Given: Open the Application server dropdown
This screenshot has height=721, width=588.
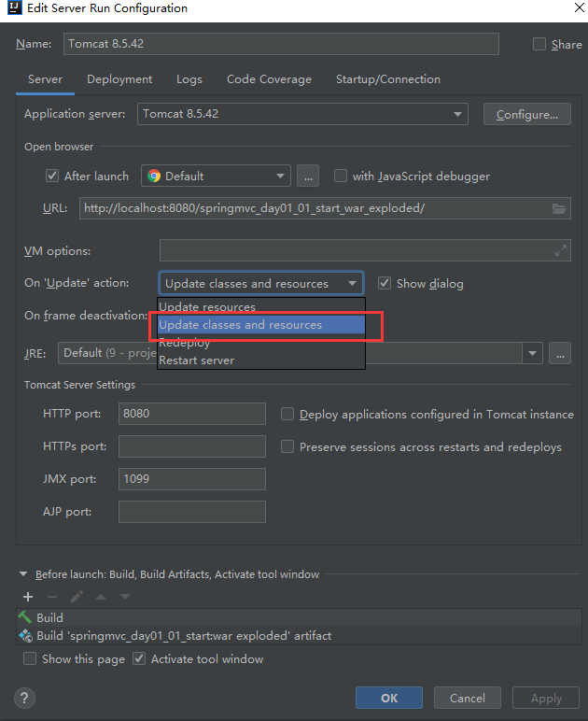Looking at the screenshot, I should (x=302, y=114).
